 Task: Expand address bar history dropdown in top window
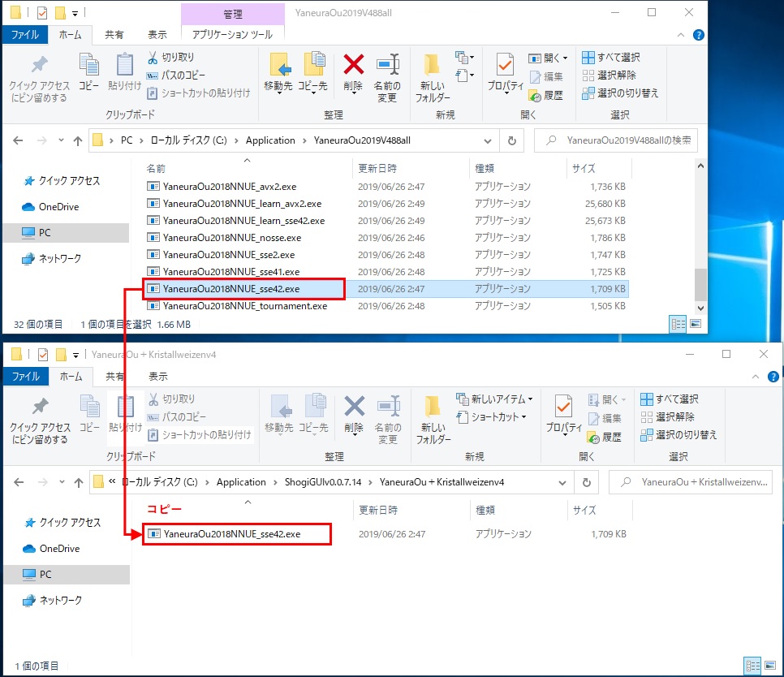(x=488, y=141)
